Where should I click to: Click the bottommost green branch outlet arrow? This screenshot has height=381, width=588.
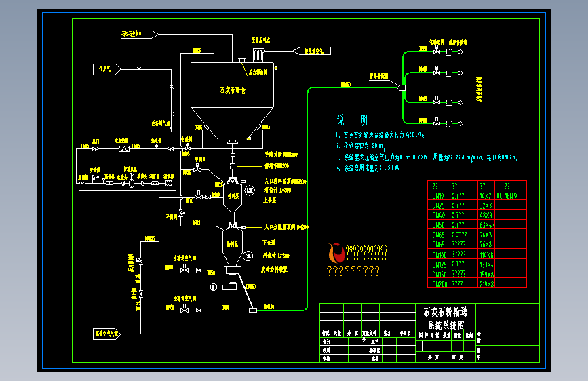tap(460, 123)
